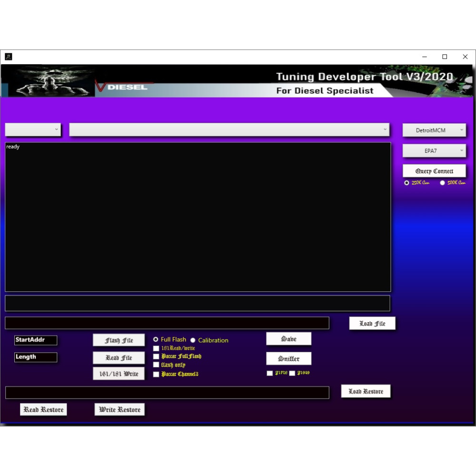Open the EPA7 emissions level dropdown
Screen dimensions: 476x476
434,150
